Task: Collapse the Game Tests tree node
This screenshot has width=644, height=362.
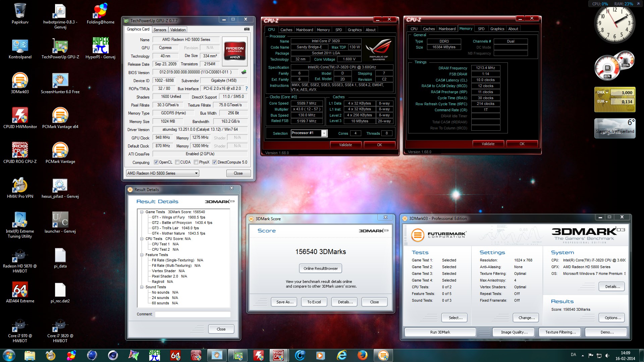Action: tap(142, 212)
